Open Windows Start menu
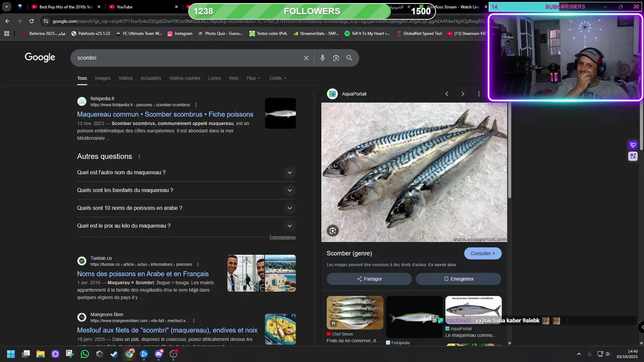 click(11, 354)
